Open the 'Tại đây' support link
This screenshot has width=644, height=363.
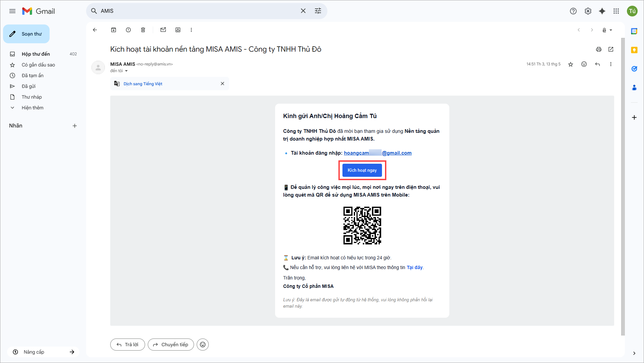(414, 267)
